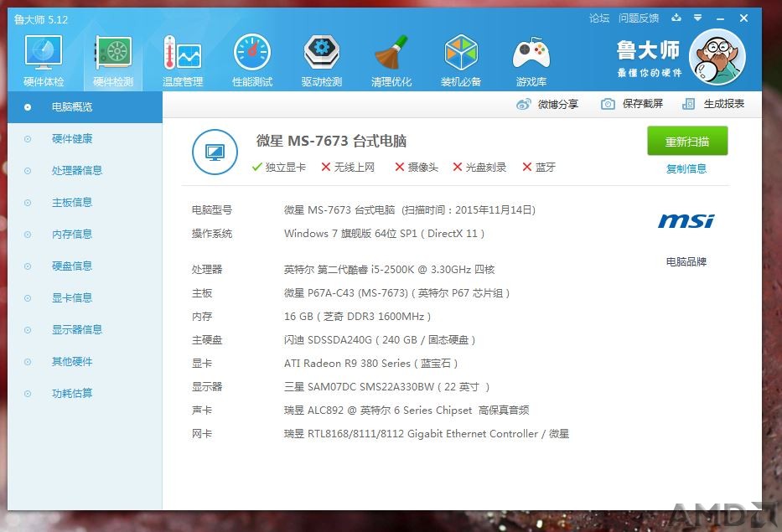Click 生成报表 generate report text
The width and height of the screenshot is (782, 532).
(x=723, y=104)
